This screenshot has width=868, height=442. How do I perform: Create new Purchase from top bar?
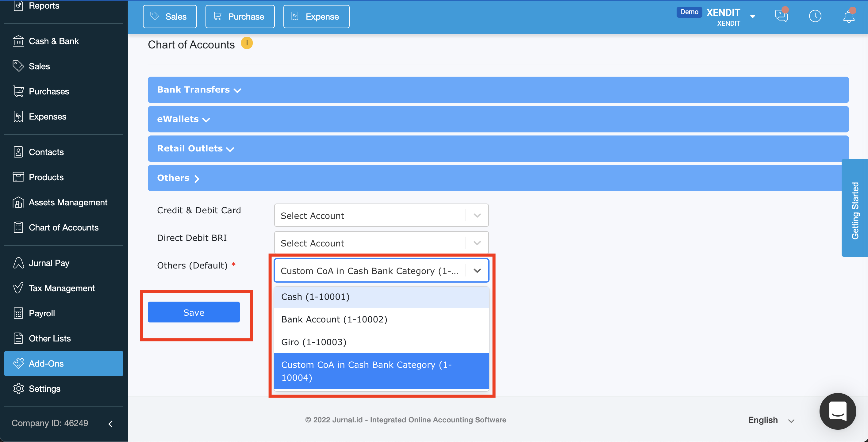[x=240, y=17]
